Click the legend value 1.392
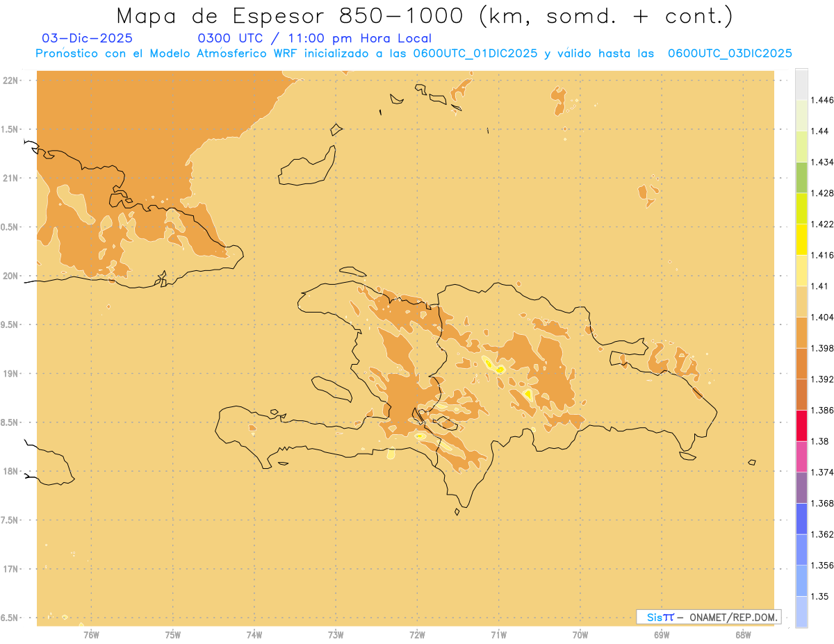Screen dimensions: 834x644 [x=823, y=379]
